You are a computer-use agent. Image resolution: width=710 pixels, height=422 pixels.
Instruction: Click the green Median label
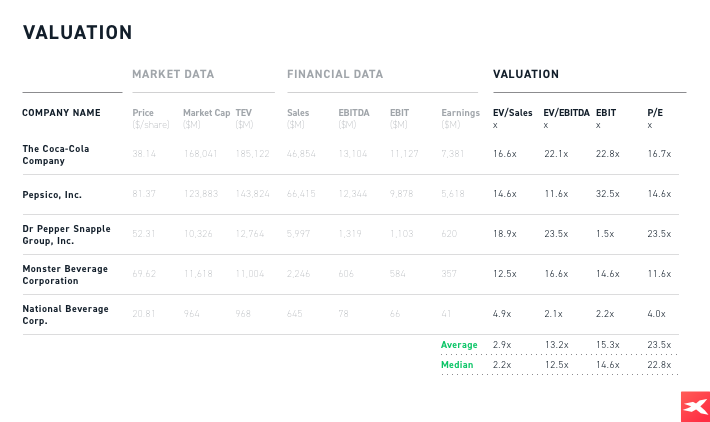click(x=457, y=365)
